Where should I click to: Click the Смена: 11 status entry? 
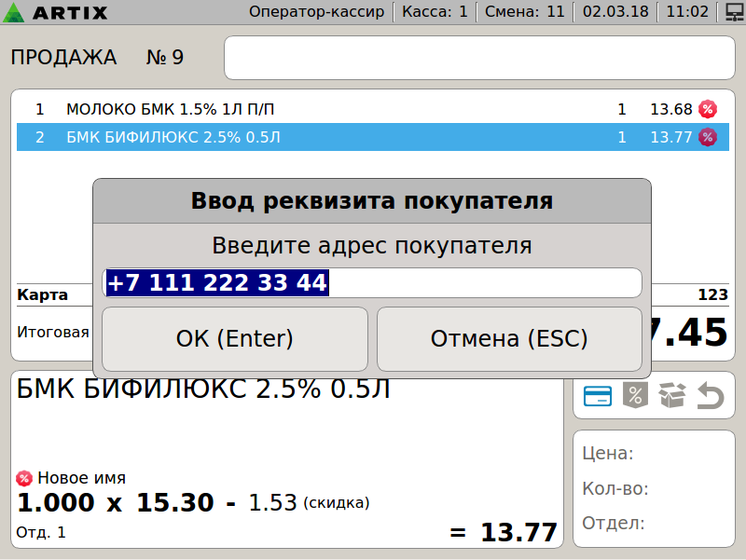coord(524,12)
